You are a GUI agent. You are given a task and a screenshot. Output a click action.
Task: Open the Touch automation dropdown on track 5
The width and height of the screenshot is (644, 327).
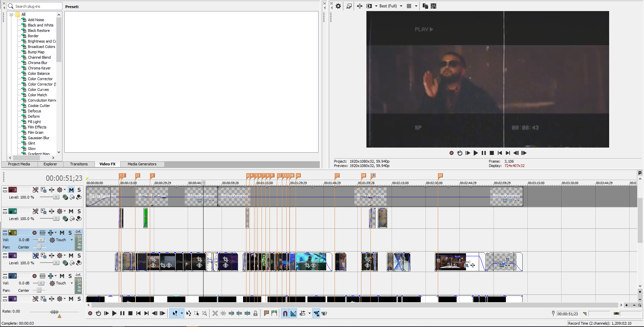tap(72, 240)
